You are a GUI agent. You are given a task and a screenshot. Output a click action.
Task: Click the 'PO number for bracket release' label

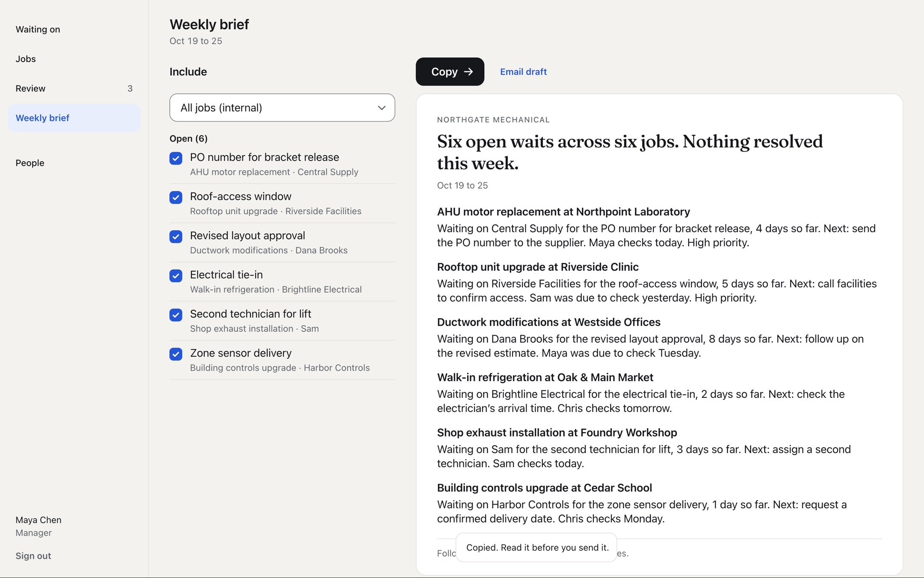tap(264, 157)
